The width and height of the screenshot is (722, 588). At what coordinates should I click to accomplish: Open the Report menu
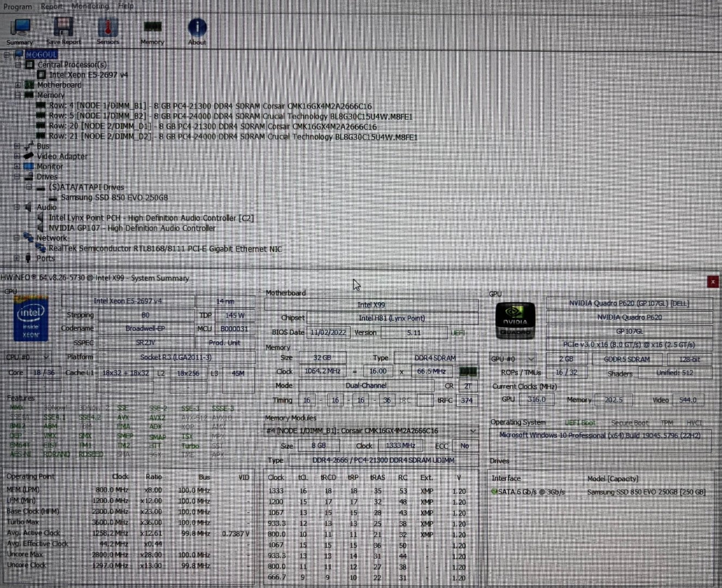(x=52, y=7)
